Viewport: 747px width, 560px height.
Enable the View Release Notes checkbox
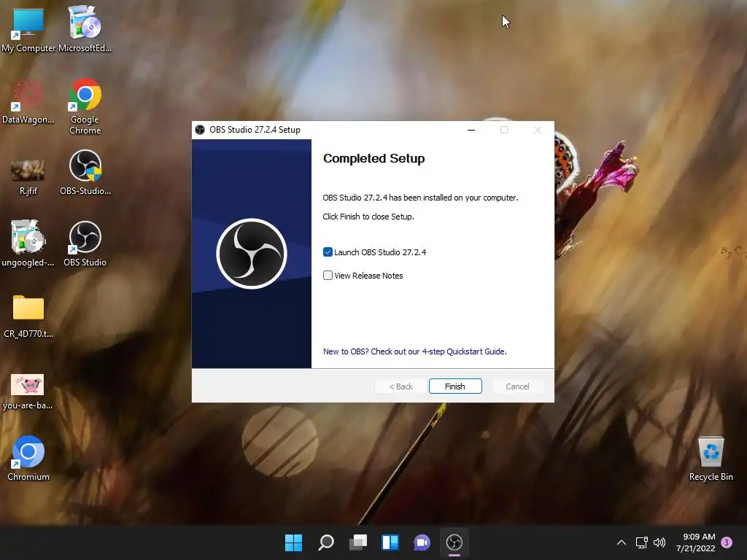tap(328, 275)
